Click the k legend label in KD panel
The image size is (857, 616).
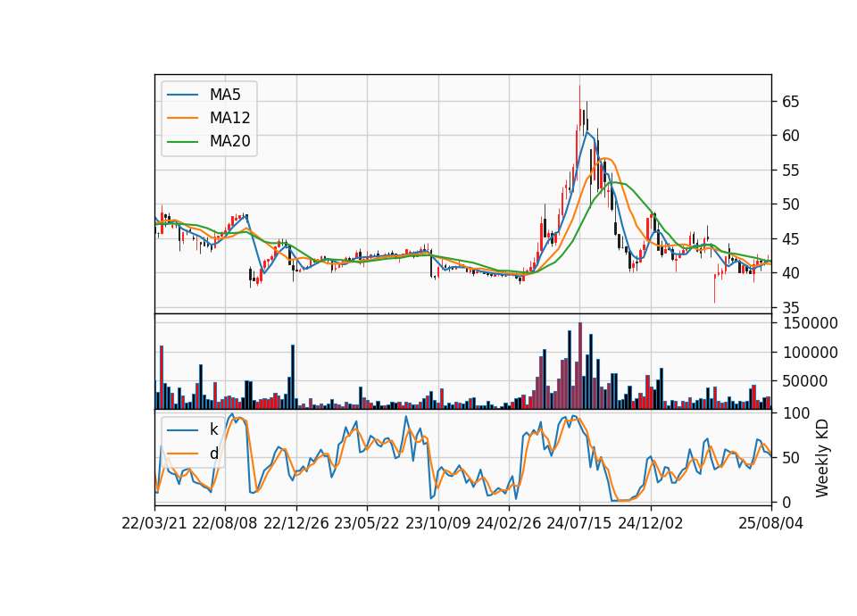213,429
